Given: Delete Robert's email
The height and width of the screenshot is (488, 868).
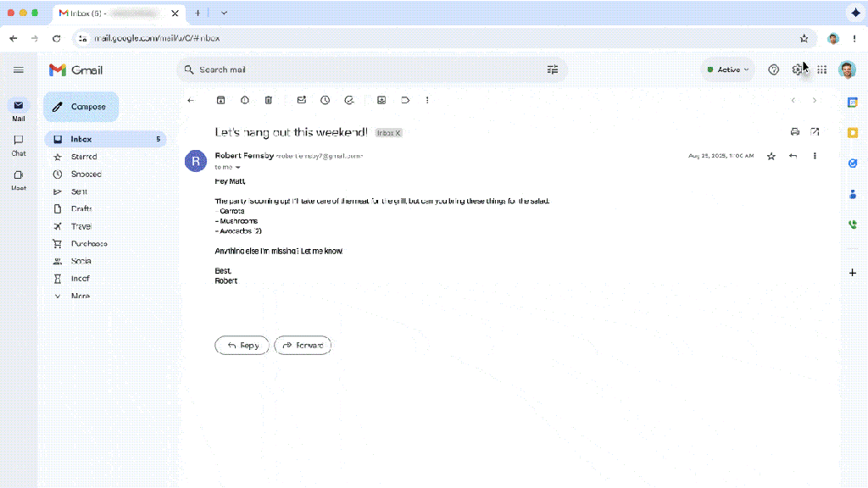Looking at the screenshot, I should [x=269, y=100].
